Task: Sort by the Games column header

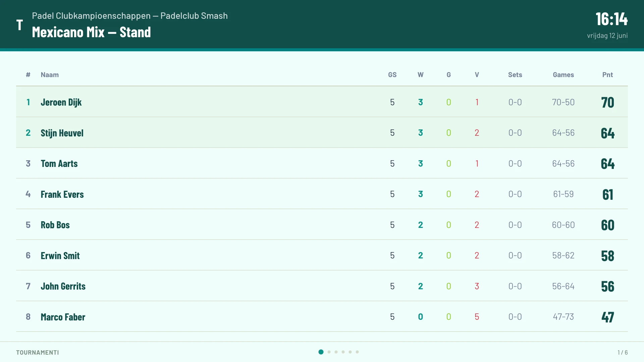Action: click(563, 75)
